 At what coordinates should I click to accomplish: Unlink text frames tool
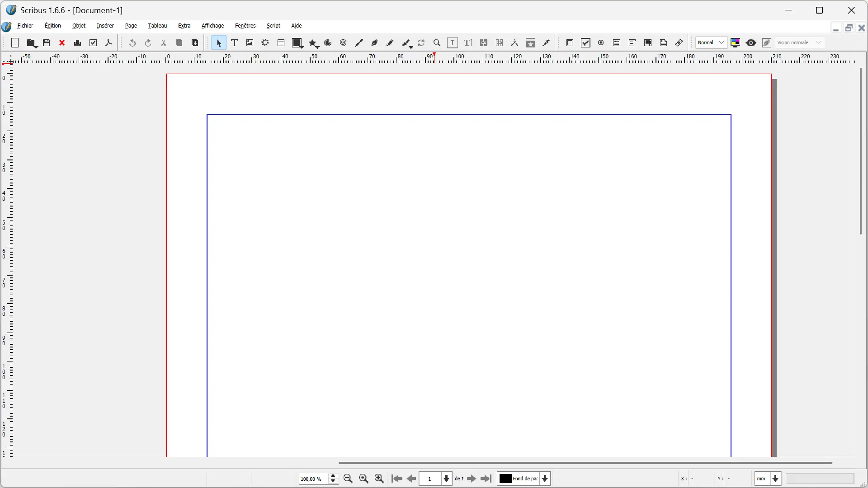click(500, 43)
